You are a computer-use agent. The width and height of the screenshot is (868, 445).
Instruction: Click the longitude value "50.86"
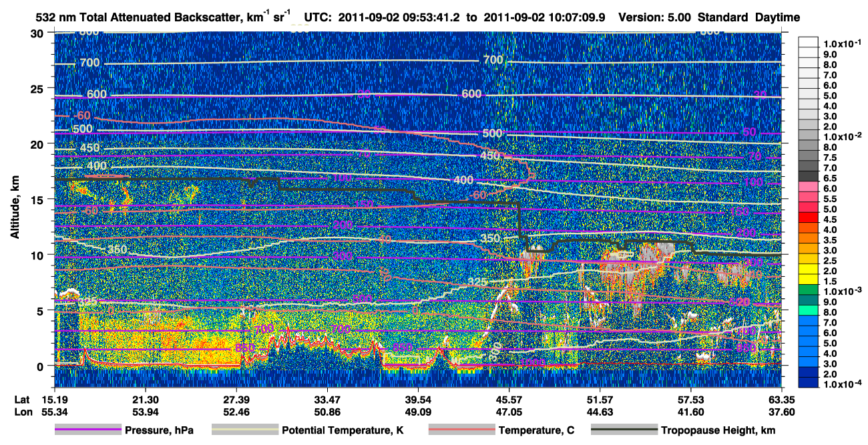[327, 412]
